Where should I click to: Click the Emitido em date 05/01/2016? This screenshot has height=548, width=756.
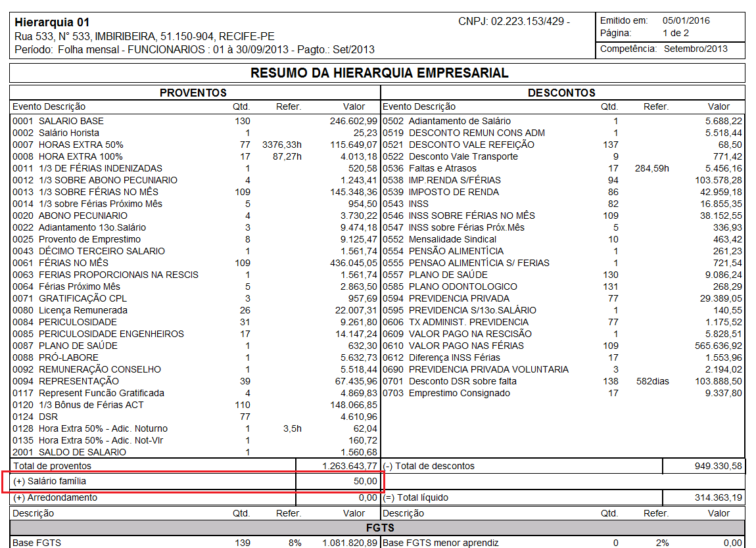tap(686, 21)
